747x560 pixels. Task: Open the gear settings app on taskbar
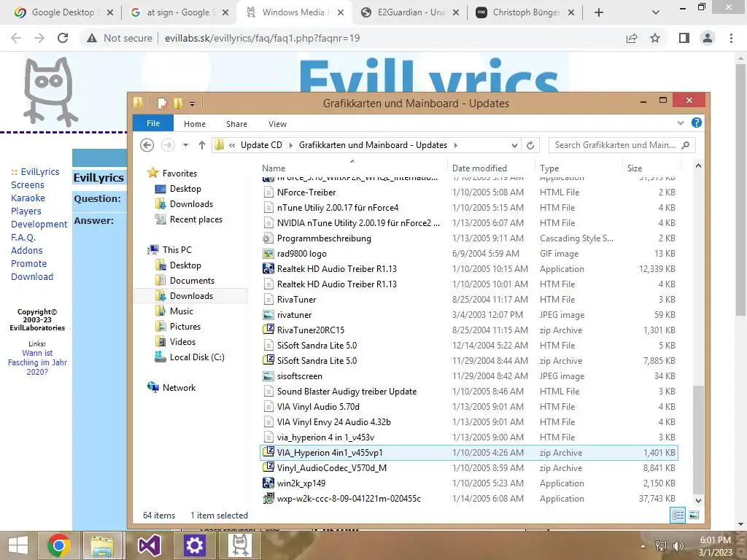click(194, 545)
